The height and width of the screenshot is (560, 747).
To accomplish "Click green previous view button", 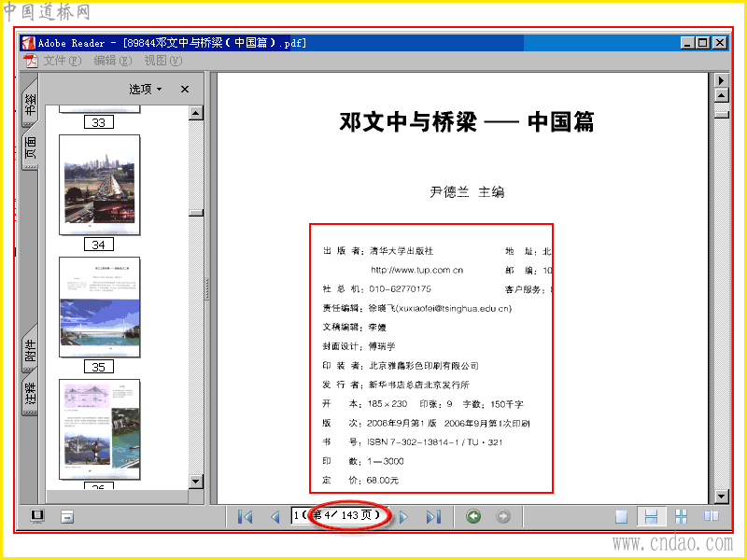I will point(473,516).
